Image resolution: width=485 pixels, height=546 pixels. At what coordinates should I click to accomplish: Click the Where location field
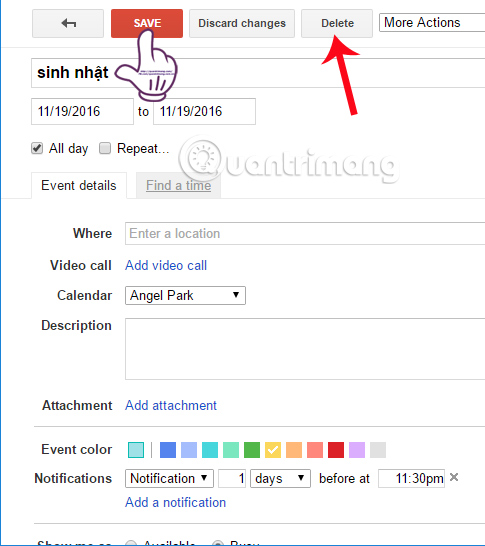point(305,234)
